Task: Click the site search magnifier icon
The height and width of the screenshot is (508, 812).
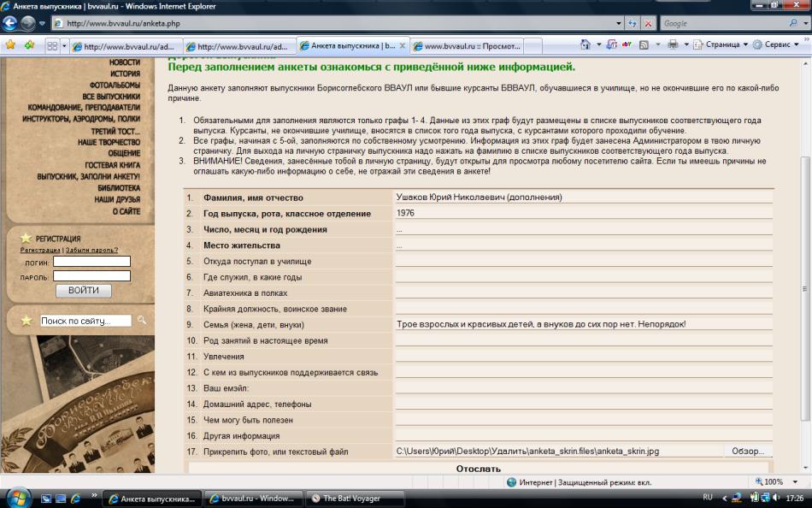Action: 141,321
